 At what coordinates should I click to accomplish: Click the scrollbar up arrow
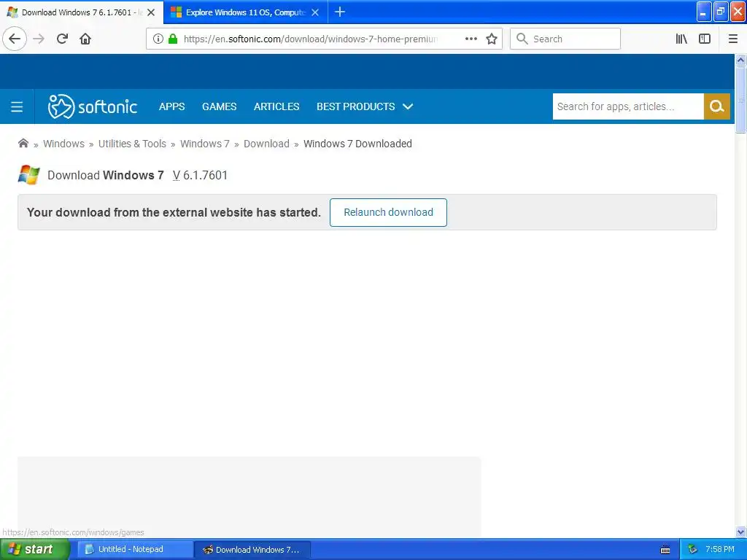[x=740, y=61]
